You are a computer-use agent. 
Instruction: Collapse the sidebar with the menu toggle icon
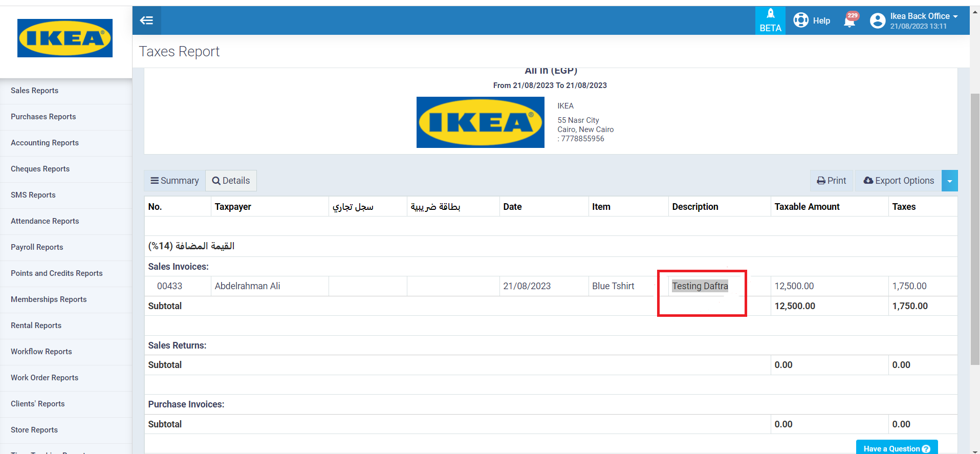point(147,20)
